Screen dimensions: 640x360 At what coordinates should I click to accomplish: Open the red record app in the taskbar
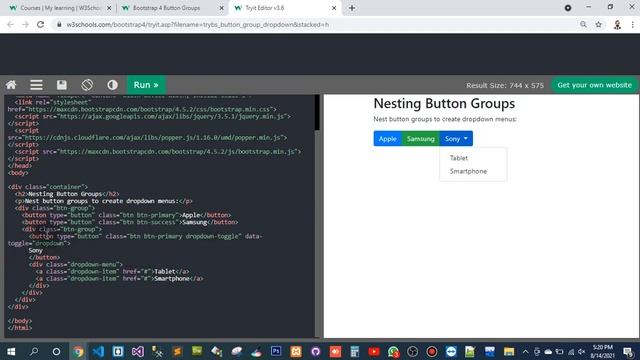(432, 351)
